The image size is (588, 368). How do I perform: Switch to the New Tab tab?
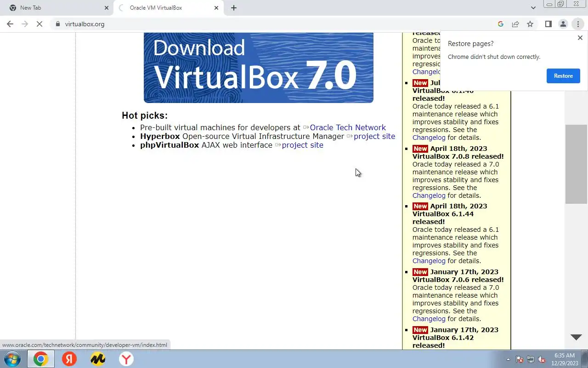coord(57,8)
